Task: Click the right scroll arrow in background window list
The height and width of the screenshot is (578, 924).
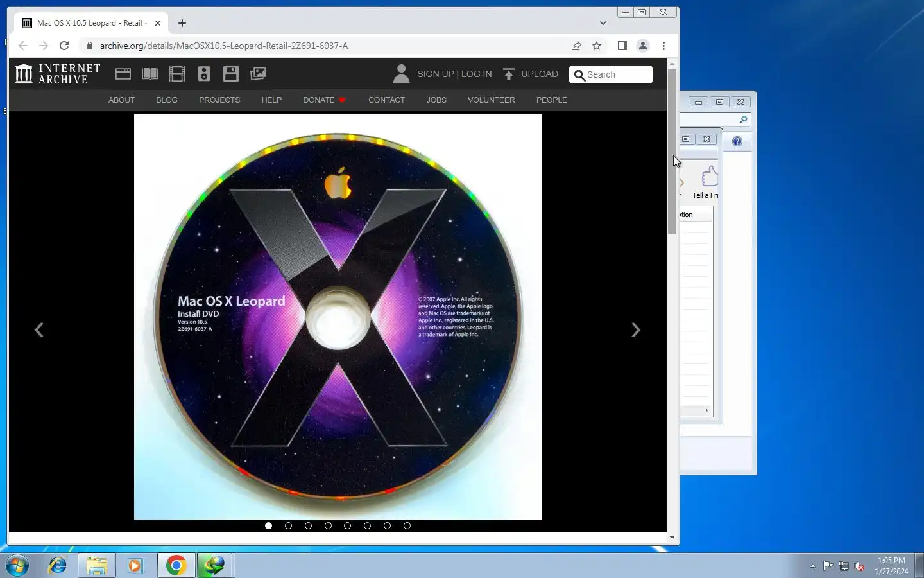Action: (x=706, y=410)
